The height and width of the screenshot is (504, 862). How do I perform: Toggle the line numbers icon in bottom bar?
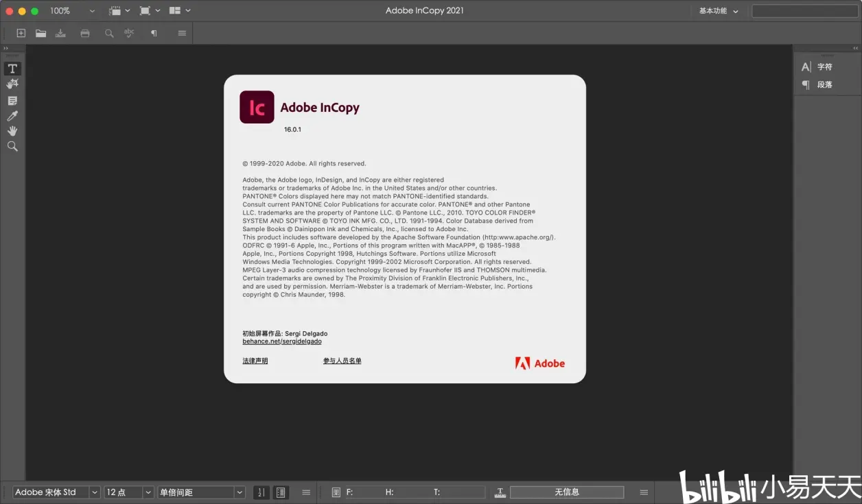click(x=261, y=492)
